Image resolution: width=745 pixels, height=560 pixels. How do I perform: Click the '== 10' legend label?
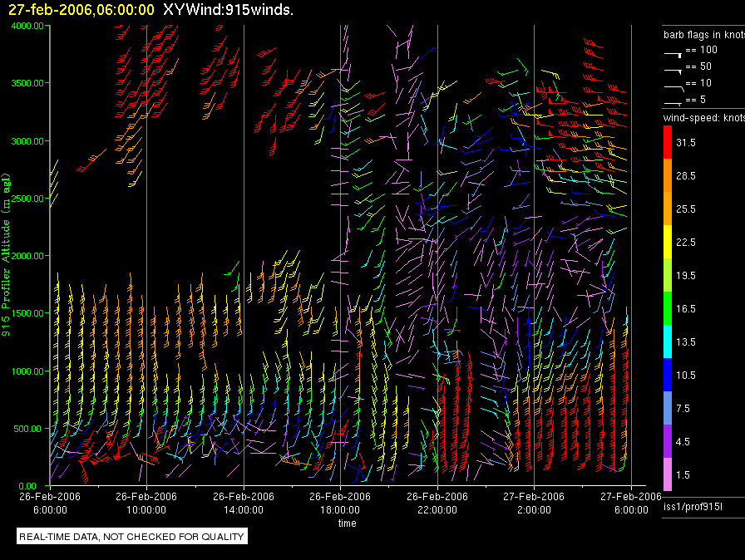[698, 83]
